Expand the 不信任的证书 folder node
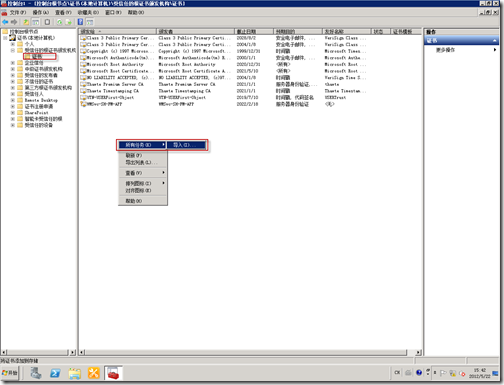The height and width of the screenshot is (385, 504). [x=13, y=81]
